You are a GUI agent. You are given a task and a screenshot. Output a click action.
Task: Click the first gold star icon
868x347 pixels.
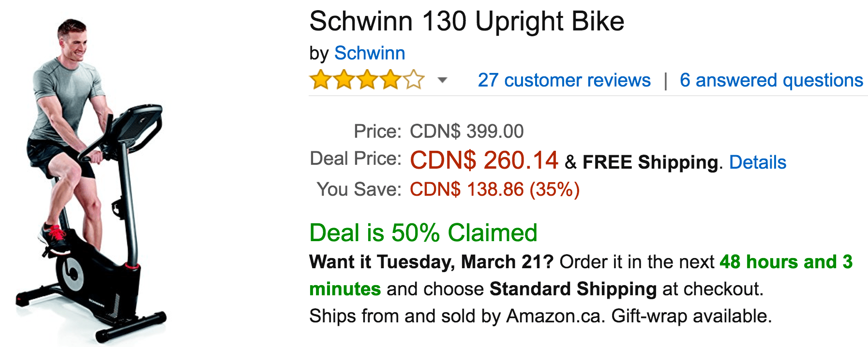click(x=321, y=80)
